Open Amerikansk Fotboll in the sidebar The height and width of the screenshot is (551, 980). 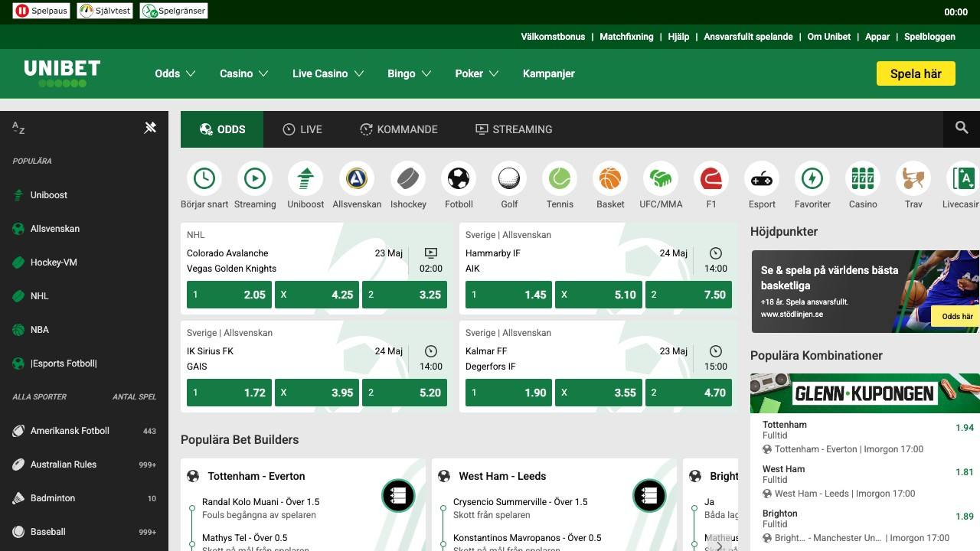(84, 431)
